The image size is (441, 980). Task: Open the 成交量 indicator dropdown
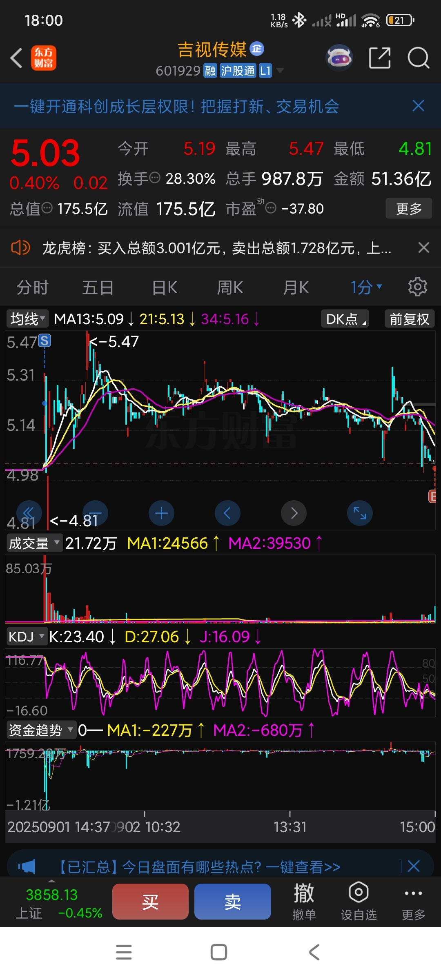click(x=34, y=543)
